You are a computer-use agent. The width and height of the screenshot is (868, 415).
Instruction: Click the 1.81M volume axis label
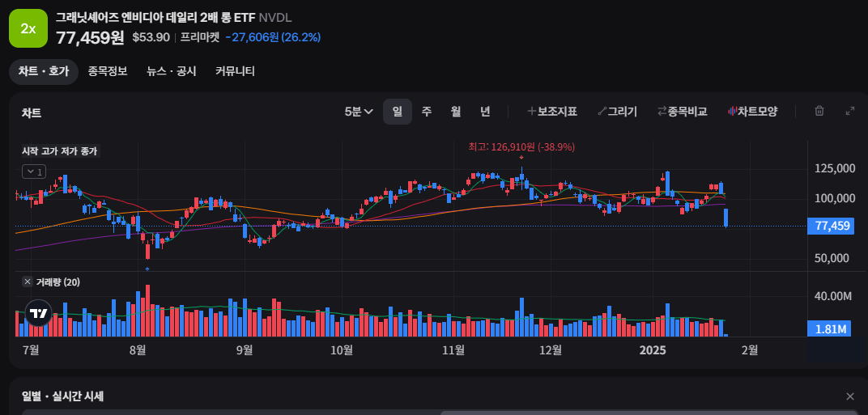pos(831,329)
